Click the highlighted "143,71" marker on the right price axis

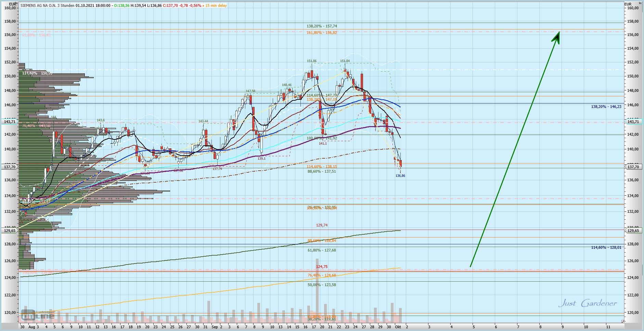633,122
